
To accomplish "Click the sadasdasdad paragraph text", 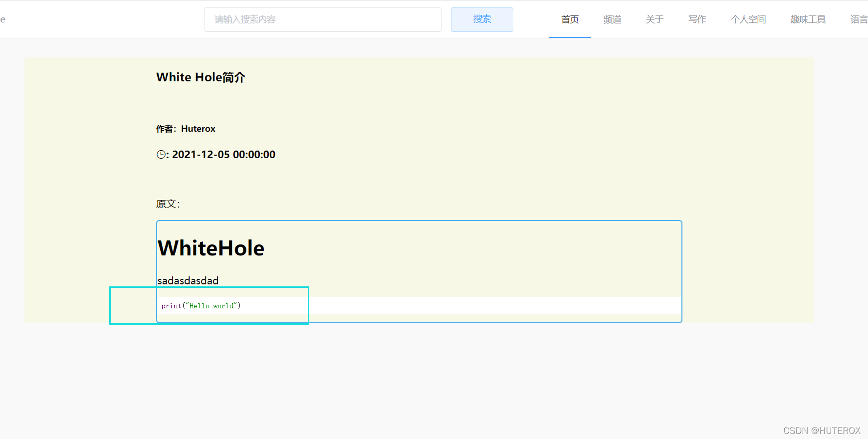I will 188,281.
